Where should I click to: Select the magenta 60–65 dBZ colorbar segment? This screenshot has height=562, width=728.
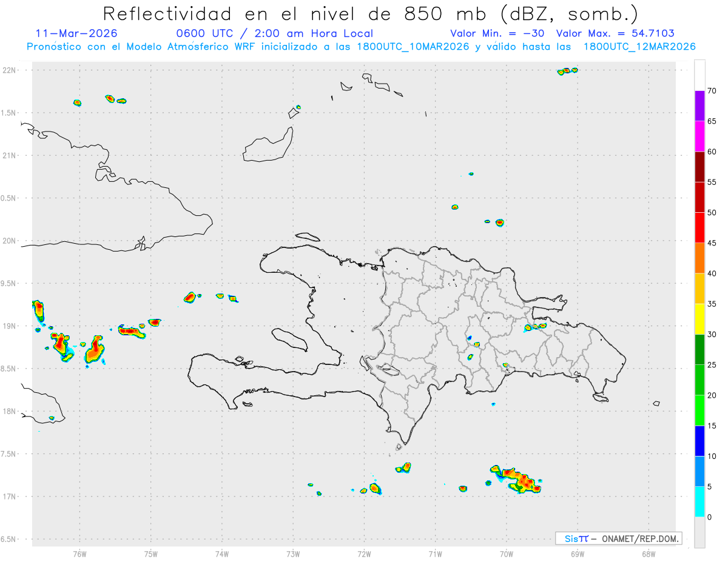click(699, 136)
